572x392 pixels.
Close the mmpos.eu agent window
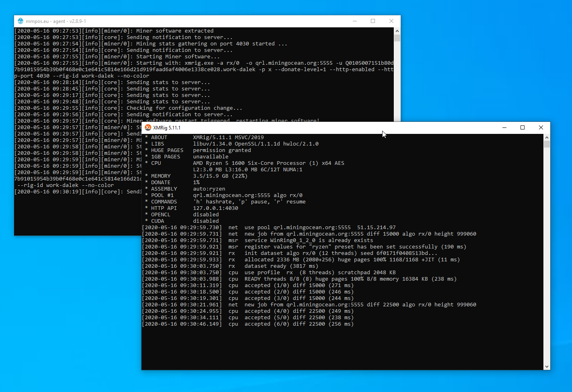tap(391, 21)
